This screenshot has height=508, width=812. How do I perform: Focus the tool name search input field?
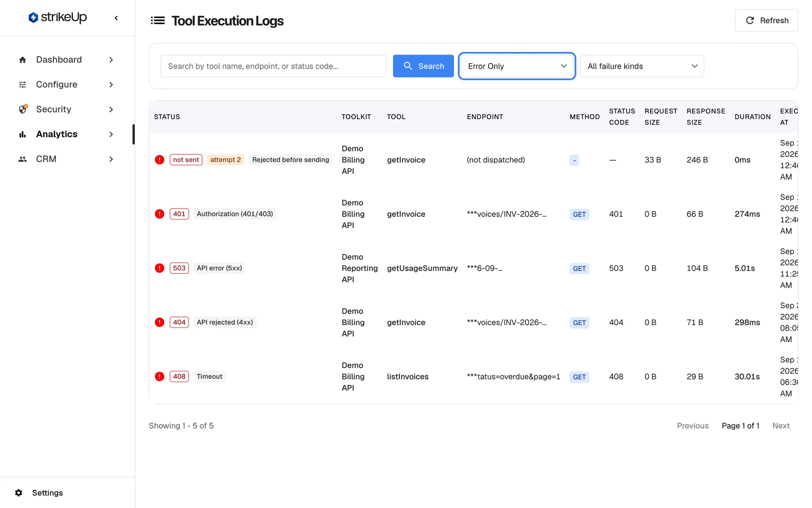[273, 66]
